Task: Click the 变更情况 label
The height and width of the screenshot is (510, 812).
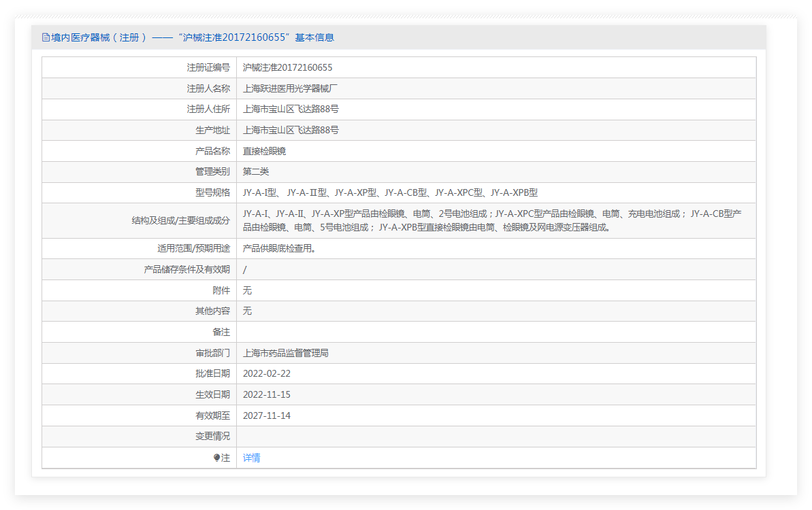Action: coord(212,437)
